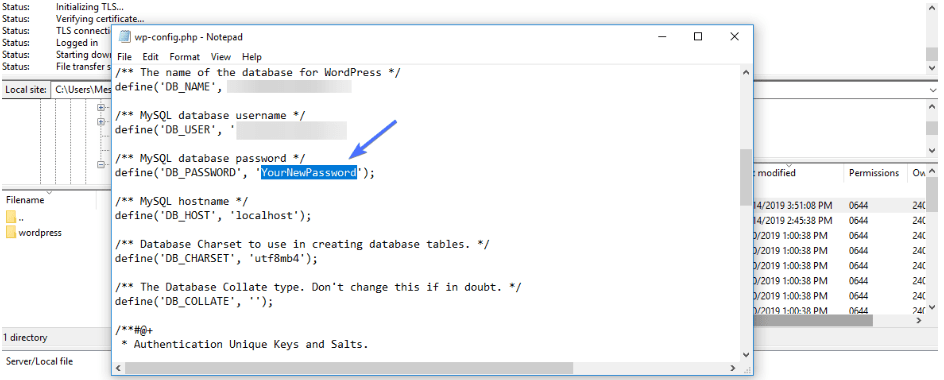
Task: Expand the first local tree node in FileZilla
Action: pyautogui.click(x=101, y=107)
